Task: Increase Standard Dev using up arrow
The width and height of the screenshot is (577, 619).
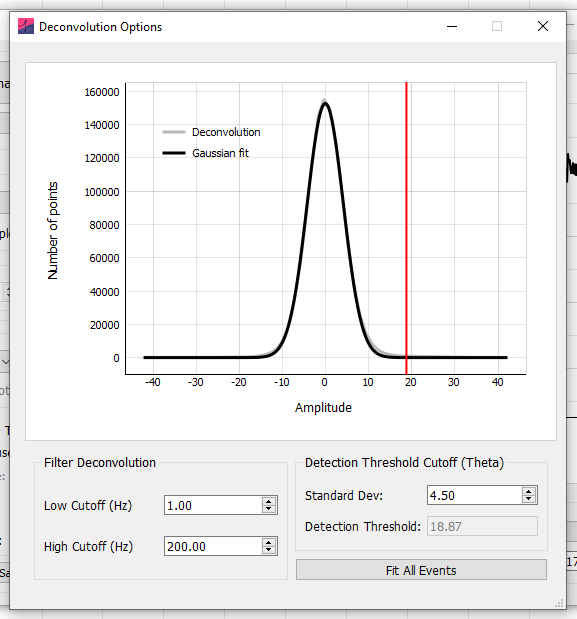Action: tap(528, 491)
